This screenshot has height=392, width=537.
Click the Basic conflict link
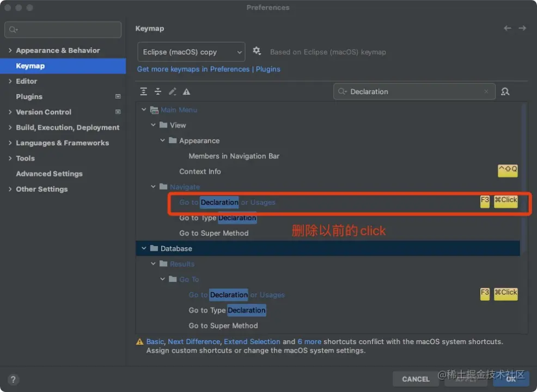click(x=155, y=341)
